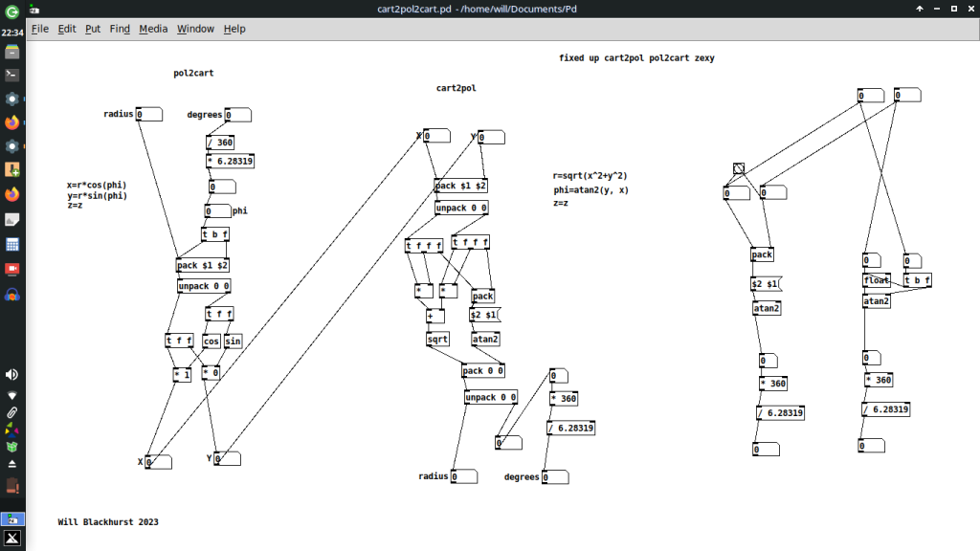Open the Edit menu
The height and width of the screenshot is (551, 980).
pos(67,29)
